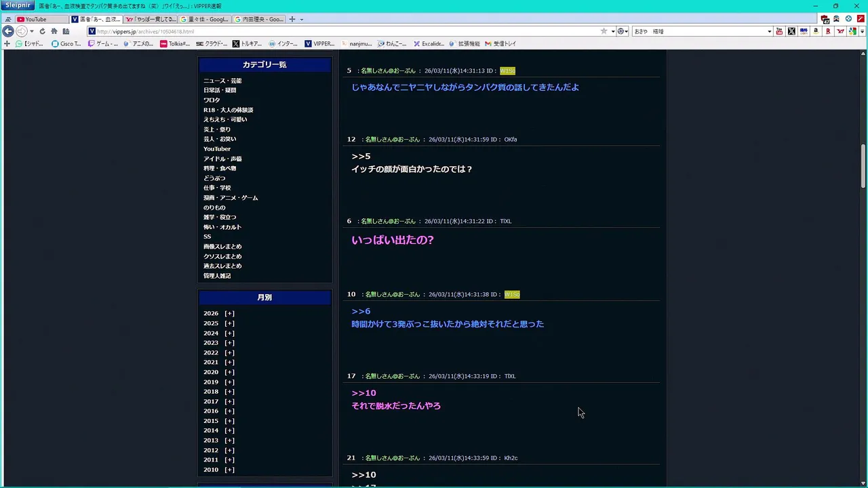Viewport: 868px width, 488px height.
Task: Go back to the previous page
Action: click(x=8, y=31)
